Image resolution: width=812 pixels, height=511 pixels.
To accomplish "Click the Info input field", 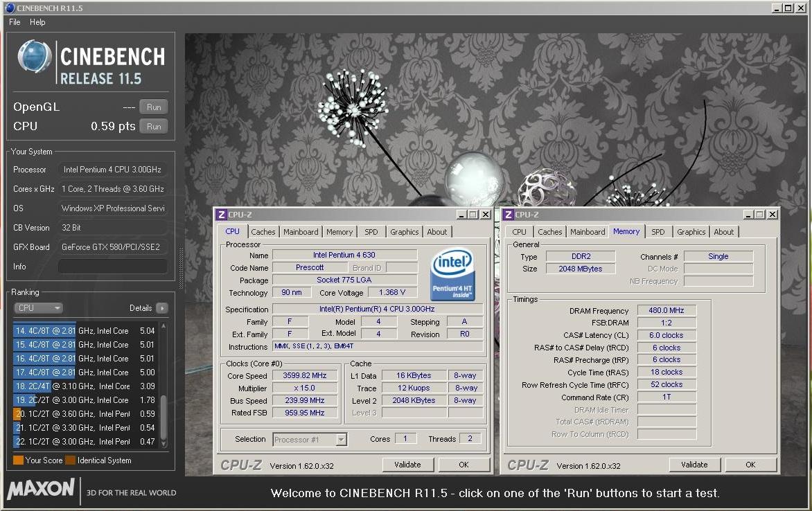I will click(x=112, y=267).
